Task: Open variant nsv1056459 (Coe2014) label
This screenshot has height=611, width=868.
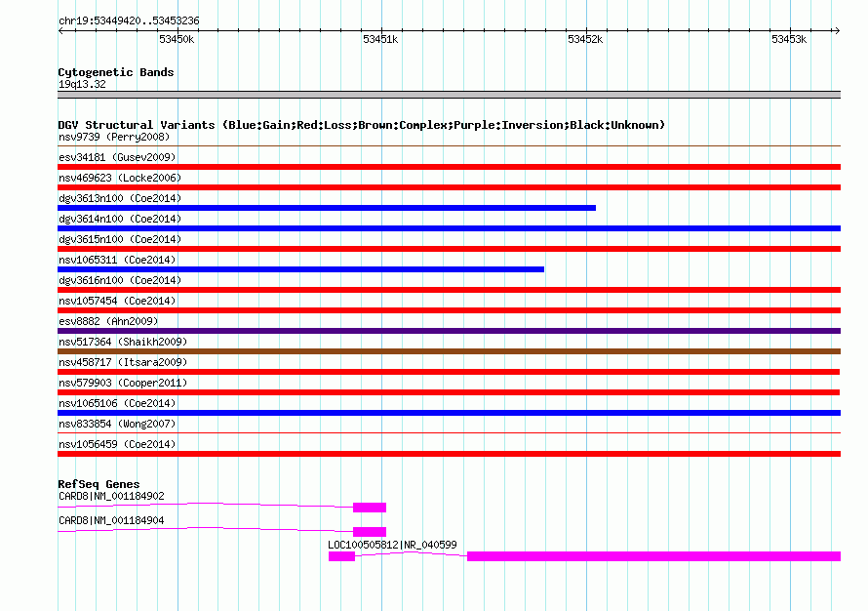Action: point(117,444)
